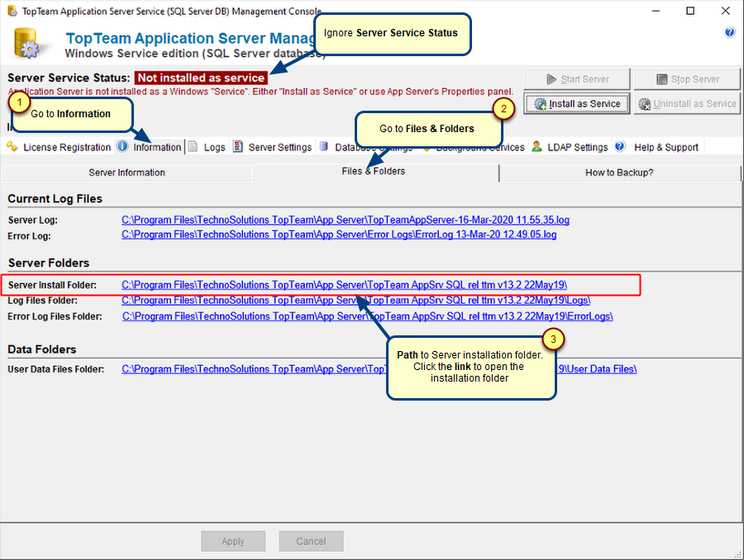Click the License Registration key icon
The image size is (744, 560).
[x=12, y=146]
